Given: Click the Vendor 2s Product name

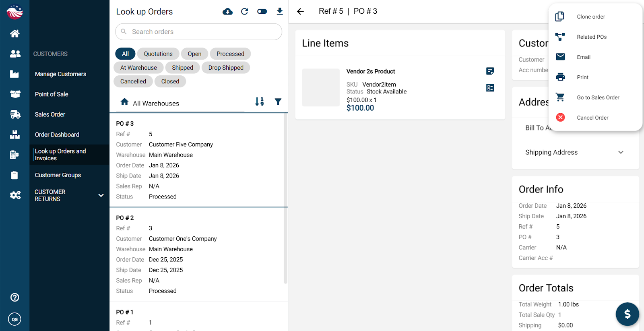Looking at the screenshot, I should coord(371,71).
